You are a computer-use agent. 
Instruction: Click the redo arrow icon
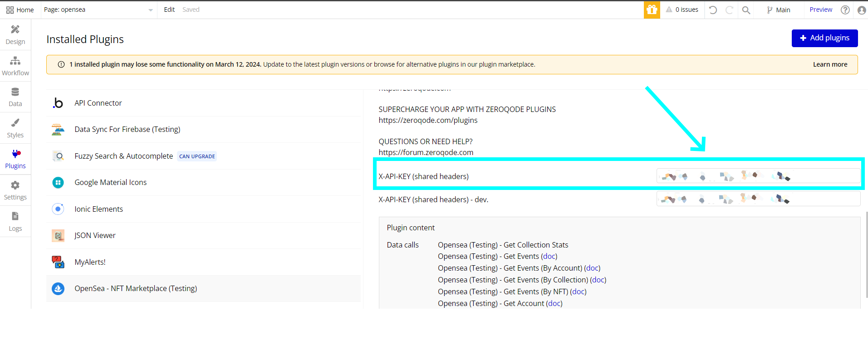(729, 10)
